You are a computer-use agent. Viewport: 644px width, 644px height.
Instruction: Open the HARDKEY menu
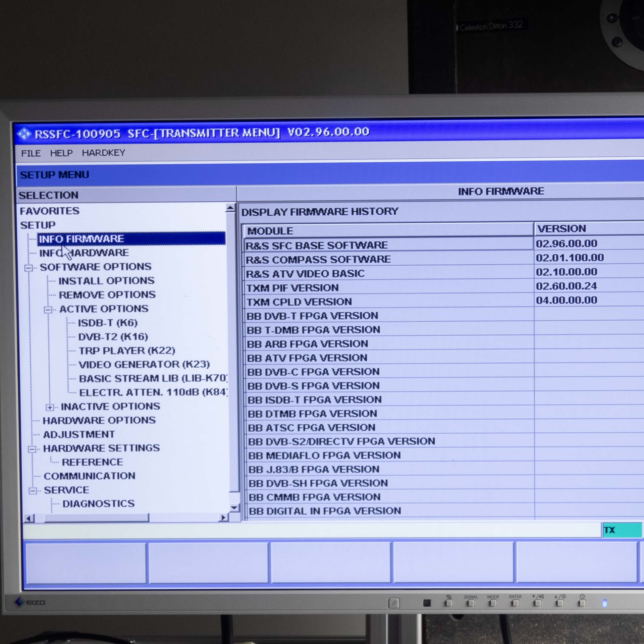coord(103,153)
